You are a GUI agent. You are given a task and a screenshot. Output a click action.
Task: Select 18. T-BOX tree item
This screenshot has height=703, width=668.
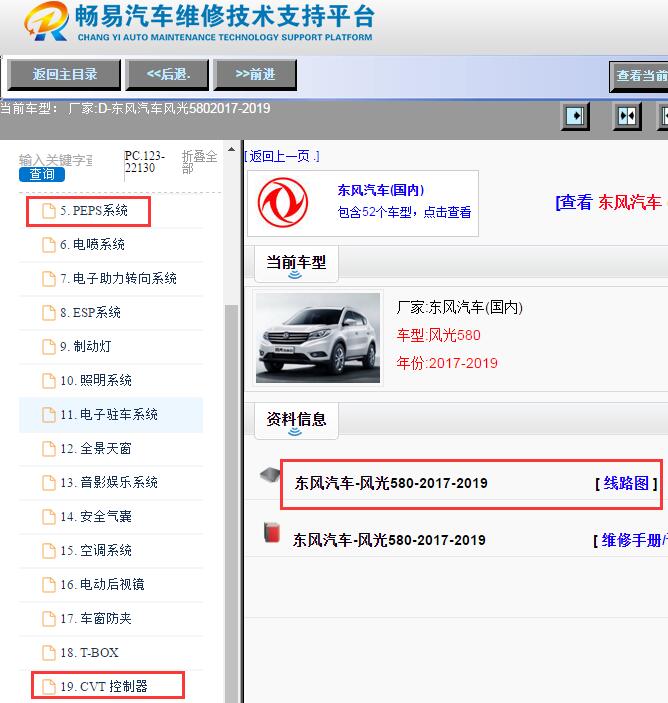89,653
